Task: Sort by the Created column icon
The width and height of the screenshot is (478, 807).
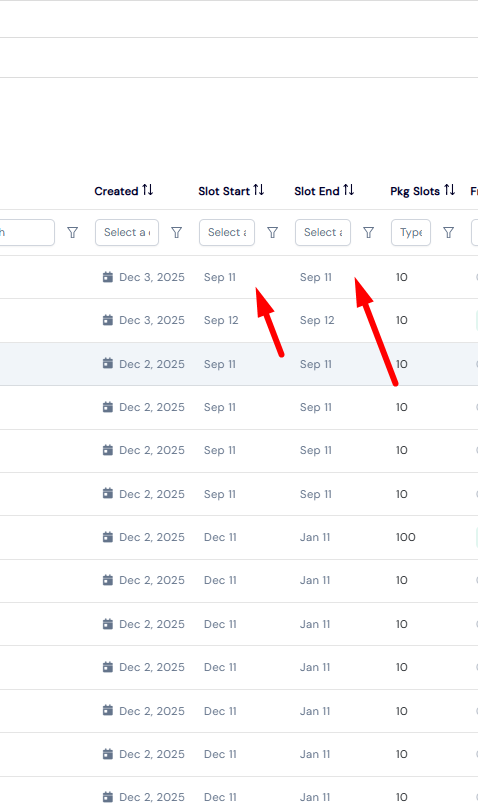Action: point(148,190)
